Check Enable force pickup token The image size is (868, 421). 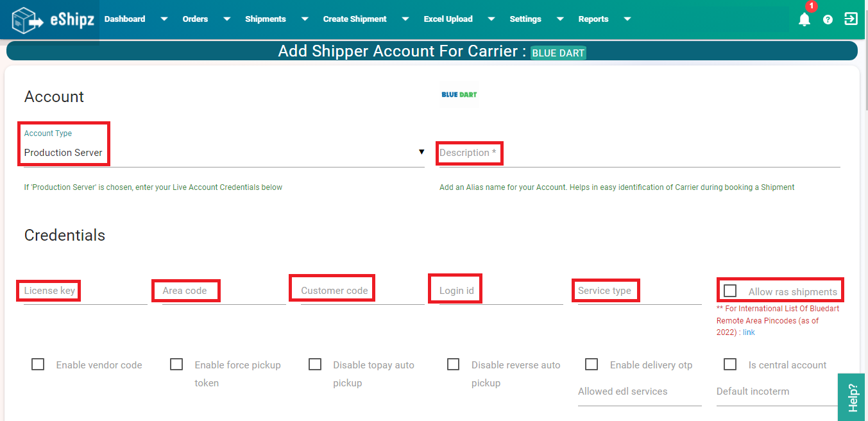pyautogui.click(x=176, y=364)
